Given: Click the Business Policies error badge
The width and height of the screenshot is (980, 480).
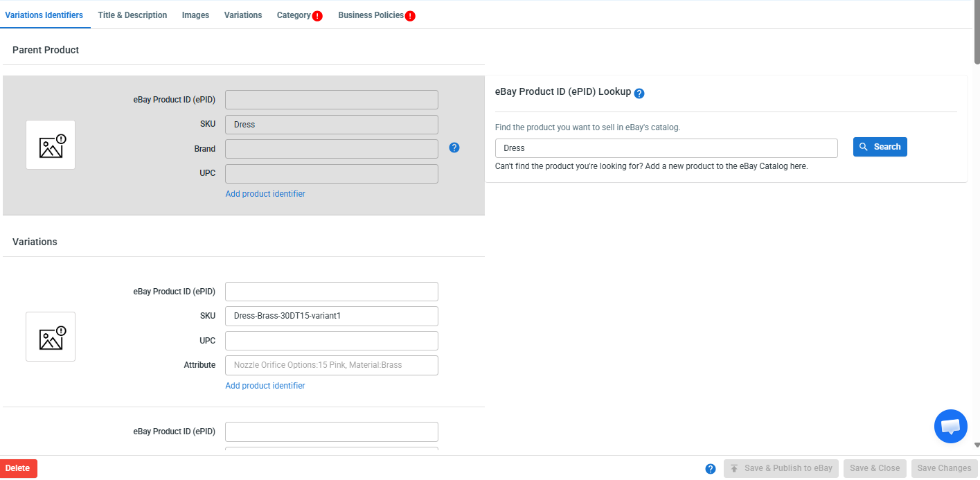Looking at the screenshot, I should tap(410, 16).
